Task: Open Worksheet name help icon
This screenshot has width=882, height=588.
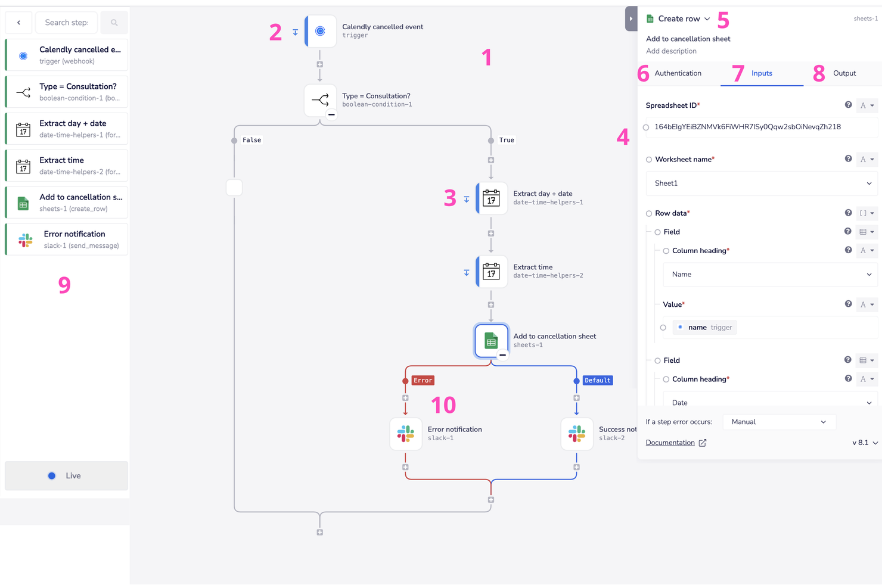Action: (x=848, y=158)
